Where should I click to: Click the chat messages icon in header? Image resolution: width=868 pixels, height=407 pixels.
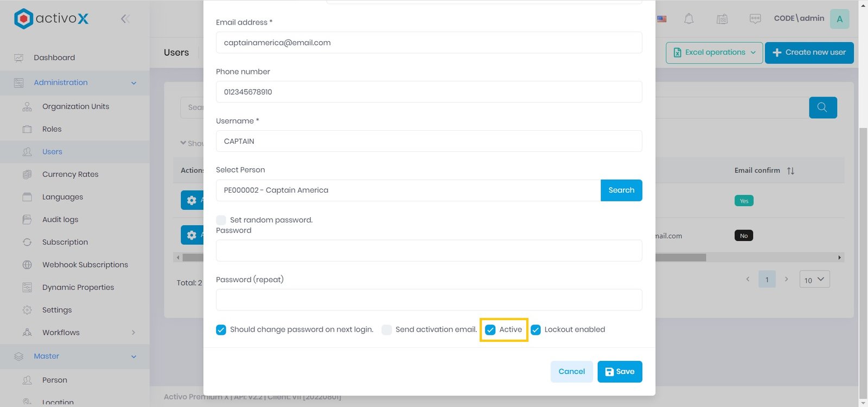pos(755,19)
